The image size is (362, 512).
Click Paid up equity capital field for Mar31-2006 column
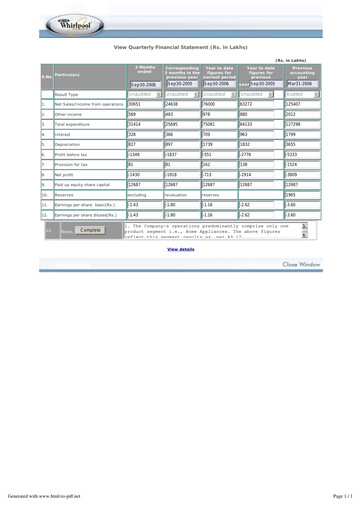[x=303, y=185]
